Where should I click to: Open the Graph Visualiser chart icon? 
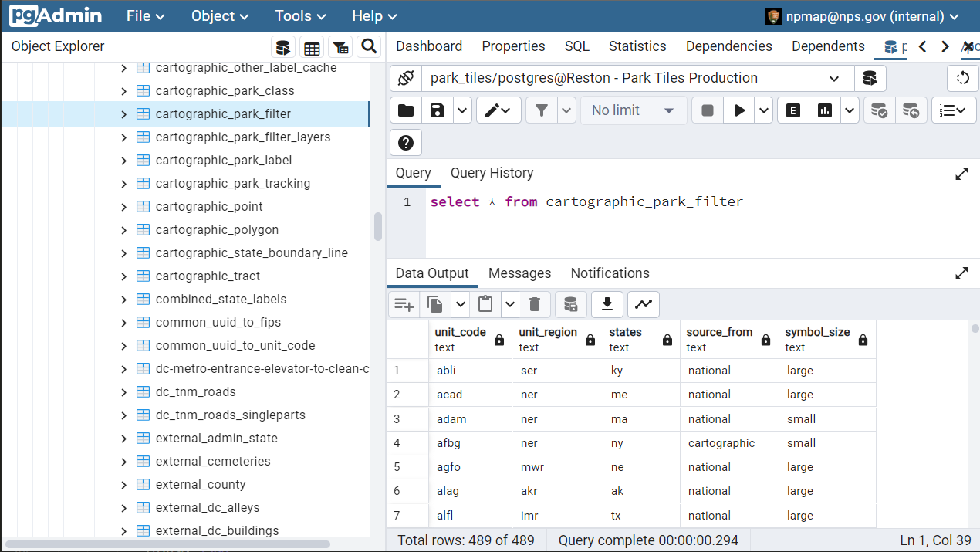(644, 304)
